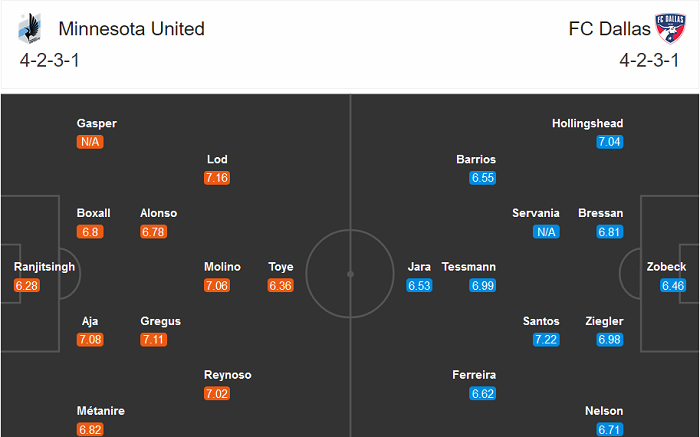Click Tessmann's 6.99 rating badge
The height and width of the screenshot is (437, 700).
(482, 286)
